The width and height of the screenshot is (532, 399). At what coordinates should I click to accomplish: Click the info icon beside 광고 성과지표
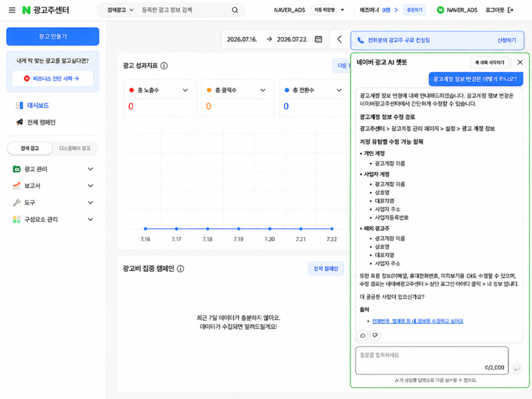[x=164, y=65]
